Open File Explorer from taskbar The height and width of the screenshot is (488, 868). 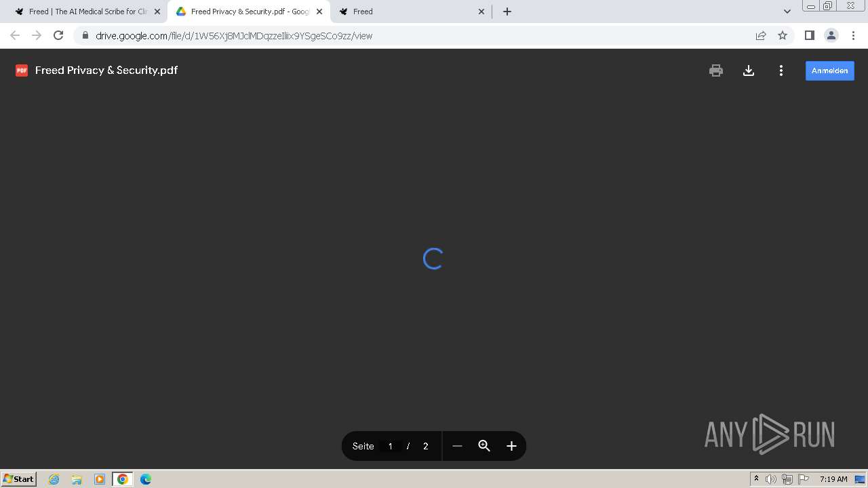[x=77, y=479]
